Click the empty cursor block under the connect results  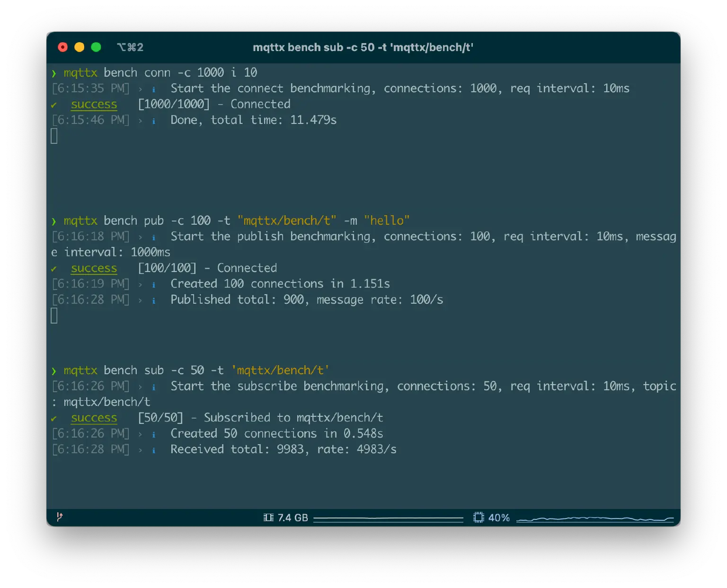53,136
